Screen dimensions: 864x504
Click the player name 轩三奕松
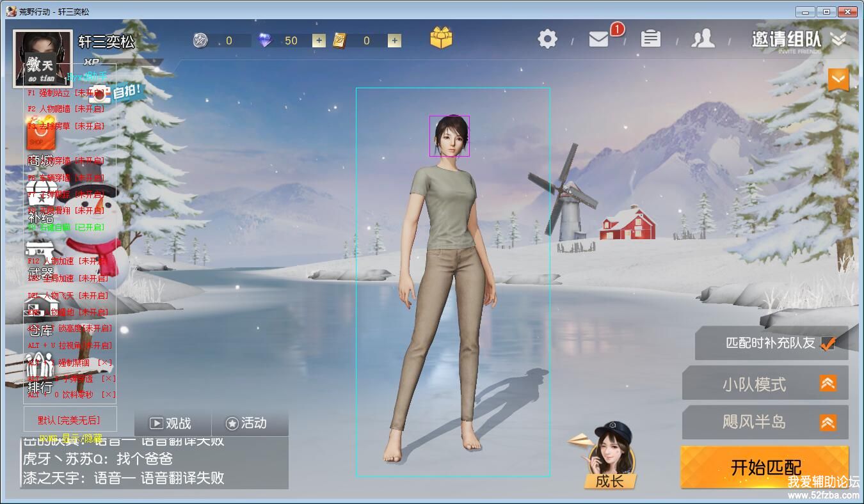click(106, 42)
